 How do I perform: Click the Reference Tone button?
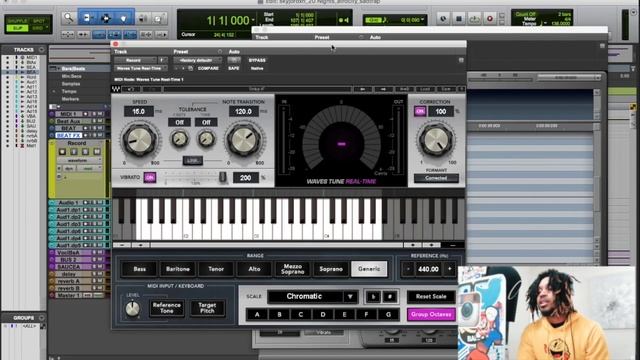[167, 308]
